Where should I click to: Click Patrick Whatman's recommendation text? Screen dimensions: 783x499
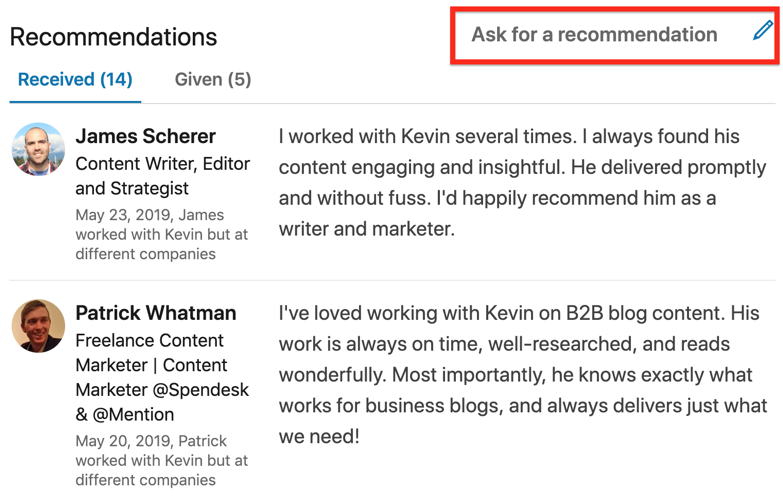(x=523, y=375)
